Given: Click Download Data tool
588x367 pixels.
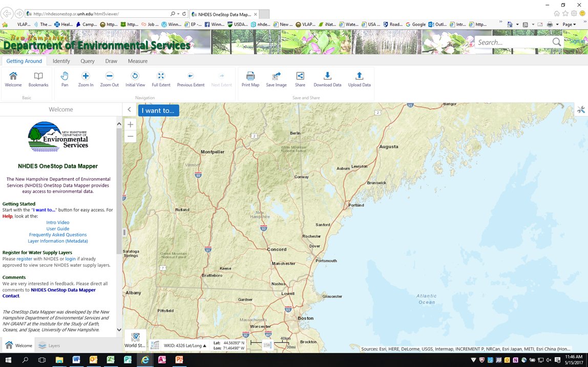Looking at the screenshot, I should coord(327,79).
